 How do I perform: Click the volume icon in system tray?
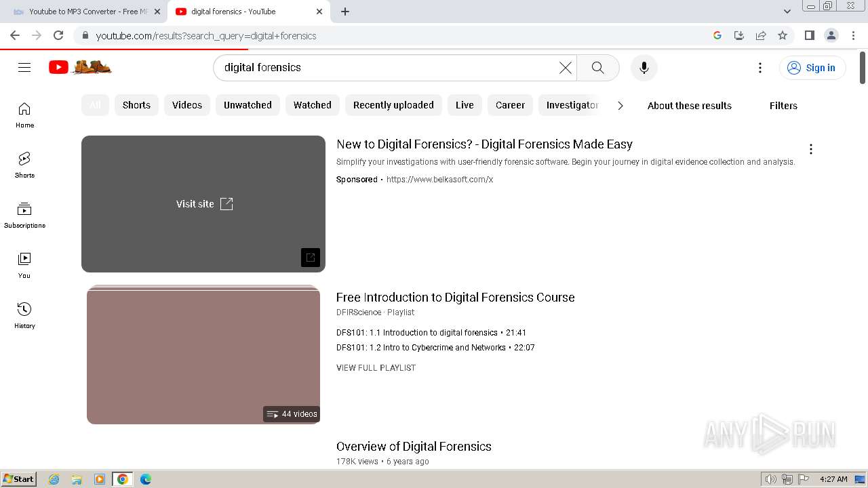click(x=770, y=479)
